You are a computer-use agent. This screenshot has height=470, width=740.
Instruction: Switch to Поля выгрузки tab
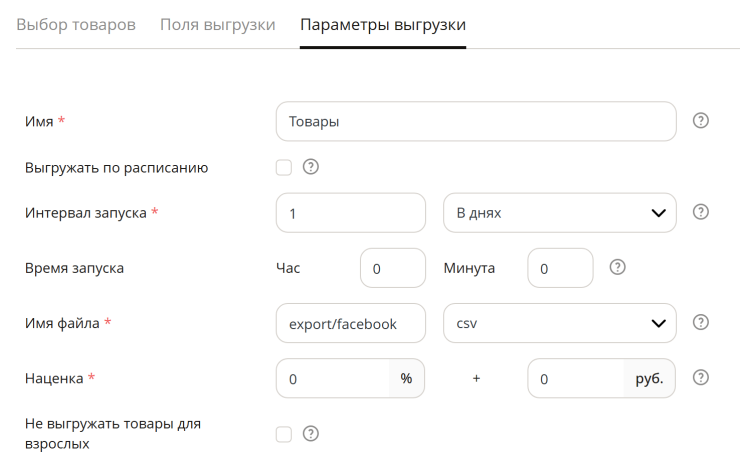point(218,25)
